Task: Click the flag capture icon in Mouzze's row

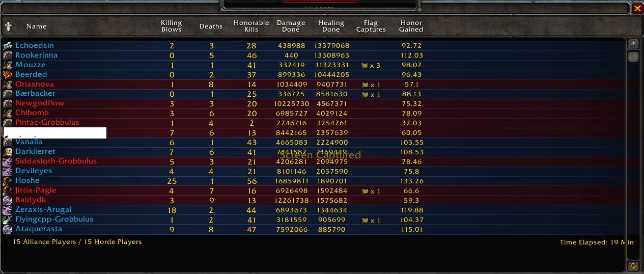Action: click(365, 66)
